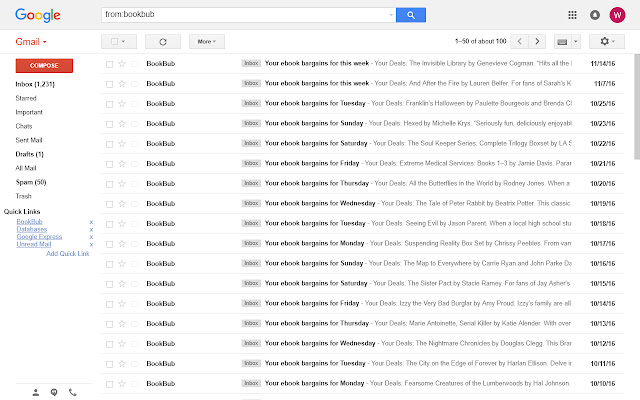Click the refresh icon button
Screen dimensions: 640x400
(163, 42)
